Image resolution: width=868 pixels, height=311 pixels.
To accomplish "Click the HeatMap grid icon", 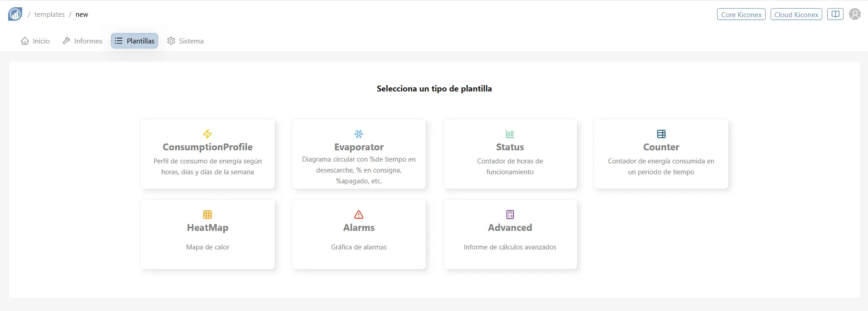I will click(x=207, y=215).
